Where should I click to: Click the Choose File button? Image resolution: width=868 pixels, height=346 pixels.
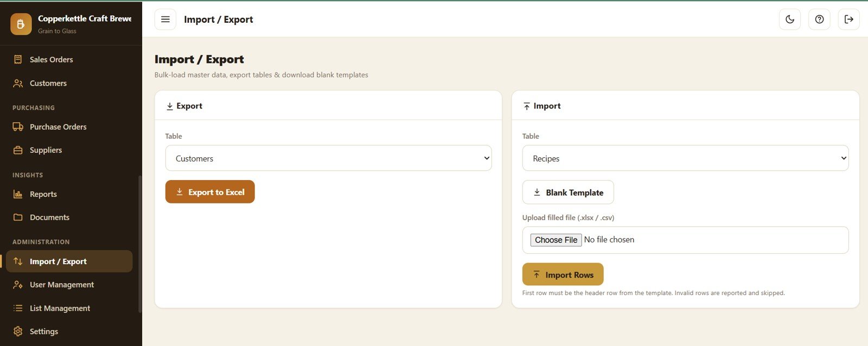click(556, 240)
